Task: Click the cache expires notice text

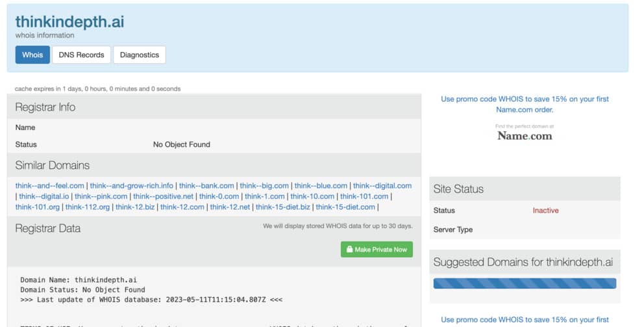Action: click(x=98, y=88)
